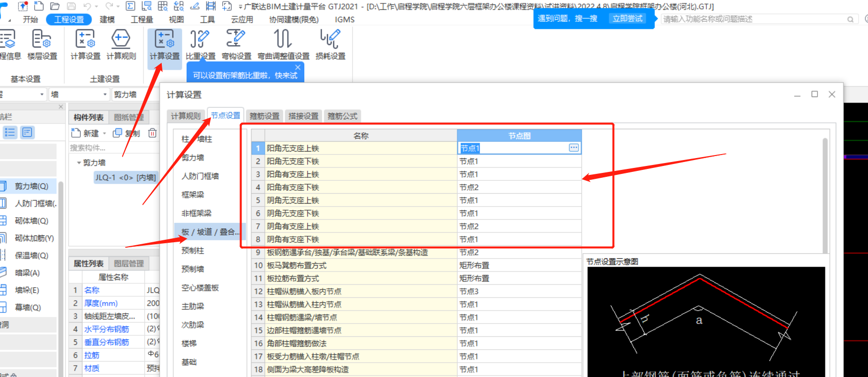Click ellipsis button in 节点1 cell

tap(574, 148)
